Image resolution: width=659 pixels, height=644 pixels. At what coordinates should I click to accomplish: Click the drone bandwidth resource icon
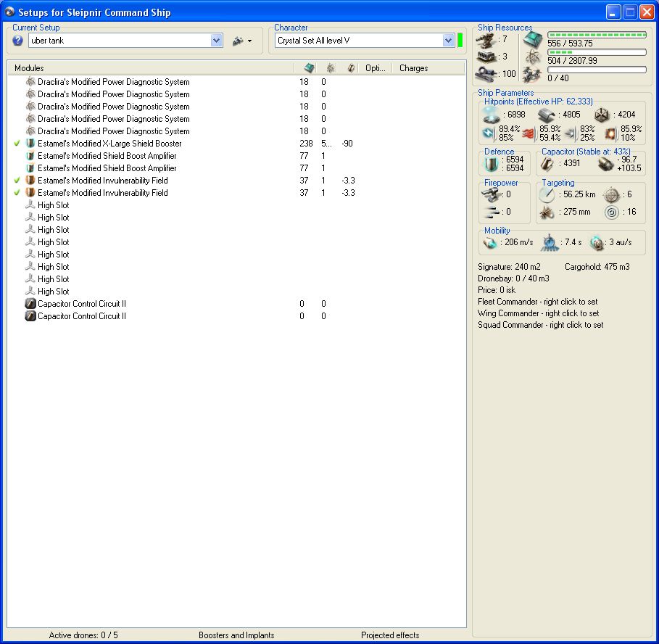[x=533, y=75]
